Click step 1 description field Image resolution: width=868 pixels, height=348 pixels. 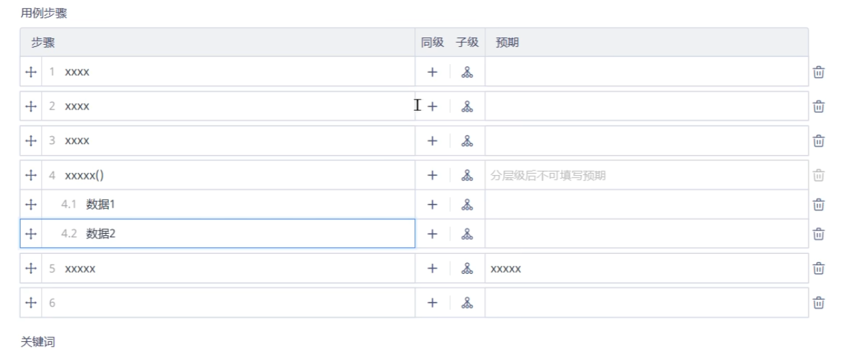click(234, 72)
